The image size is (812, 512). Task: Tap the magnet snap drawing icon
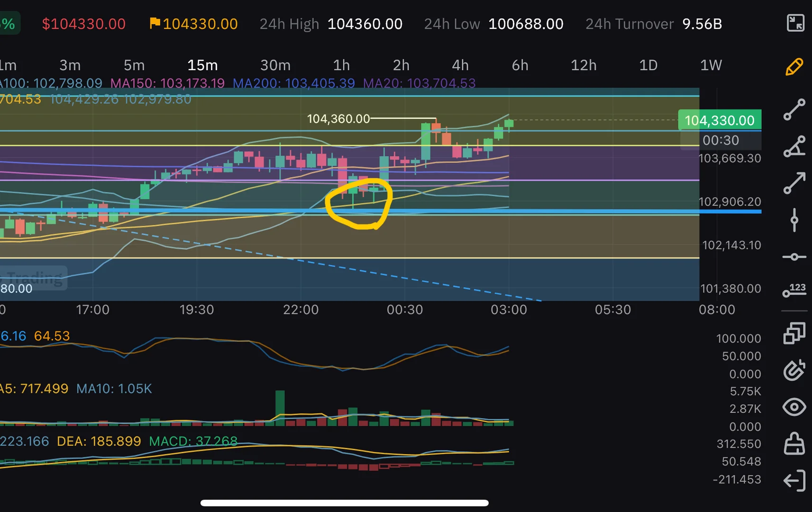pos(794,370)
